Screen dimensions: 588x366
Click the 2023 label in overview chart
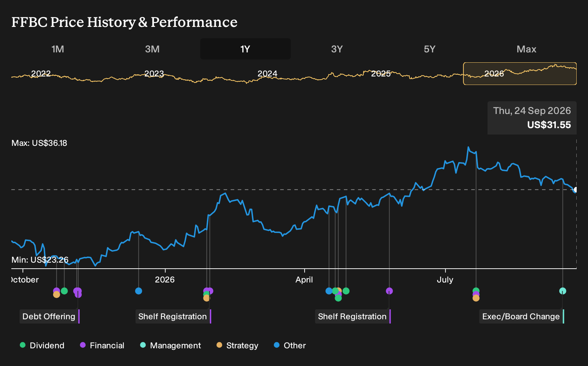point(154,74)
